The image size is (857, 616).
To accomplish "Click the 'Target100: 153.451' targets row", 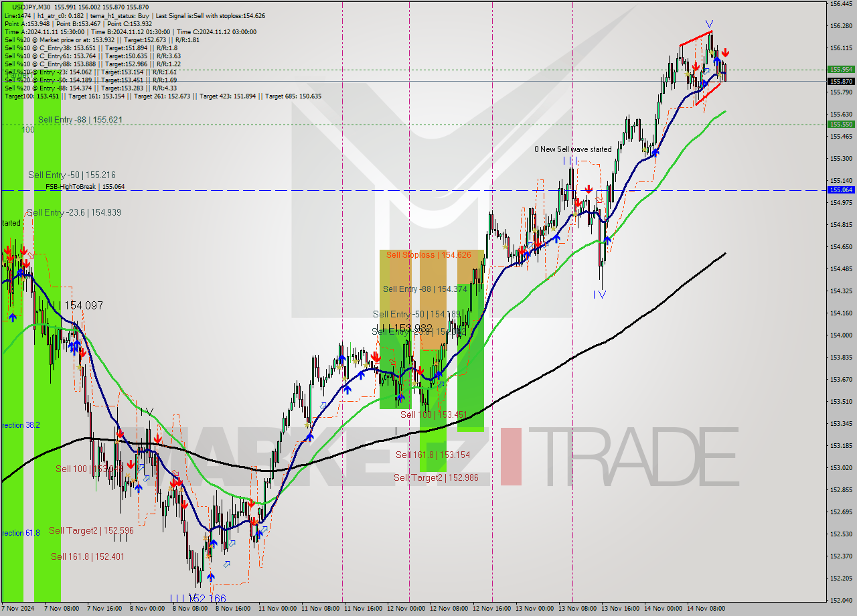I will (163, 96).
